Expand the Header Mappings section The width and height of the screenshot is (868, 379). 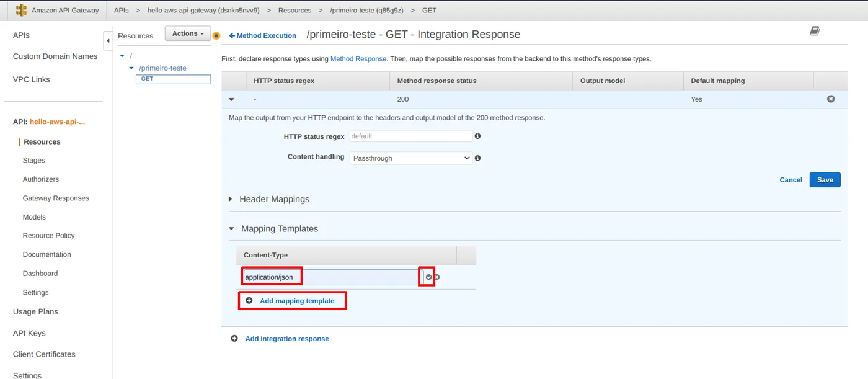[231, 199]
